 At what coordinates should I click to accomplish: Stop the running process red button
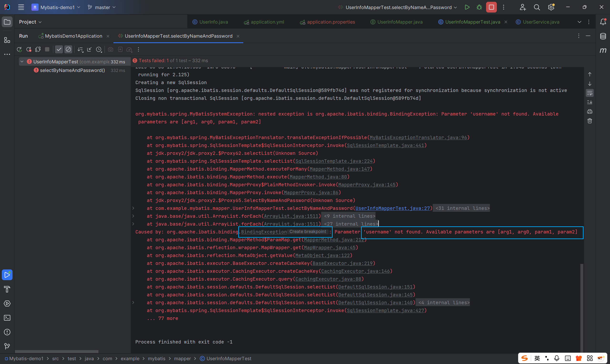coord(491,7)
